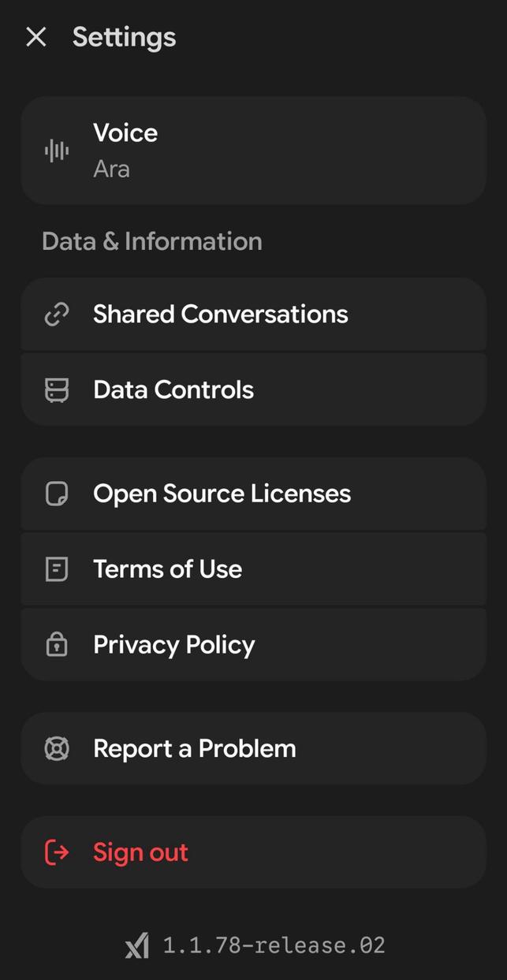Open the Voice setting
This screenshot has height=980, width=507.
coord(253,151)
